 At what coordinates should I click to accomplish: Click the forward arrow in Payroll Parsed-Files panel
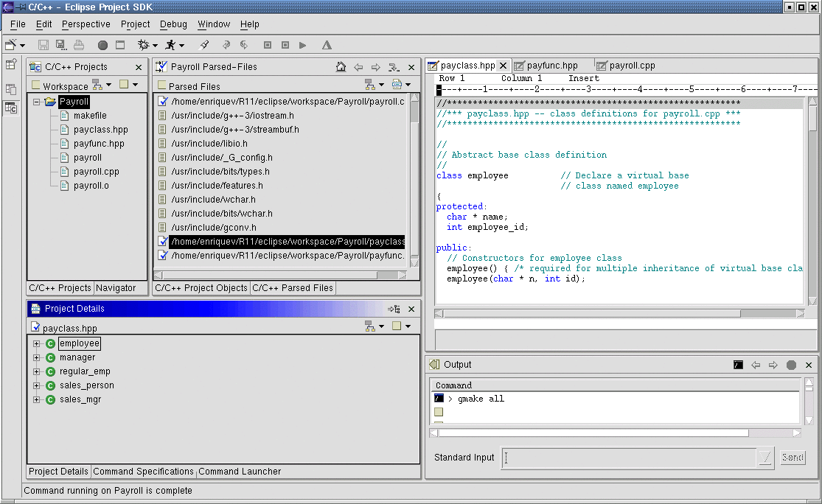[x=376, y=67]
